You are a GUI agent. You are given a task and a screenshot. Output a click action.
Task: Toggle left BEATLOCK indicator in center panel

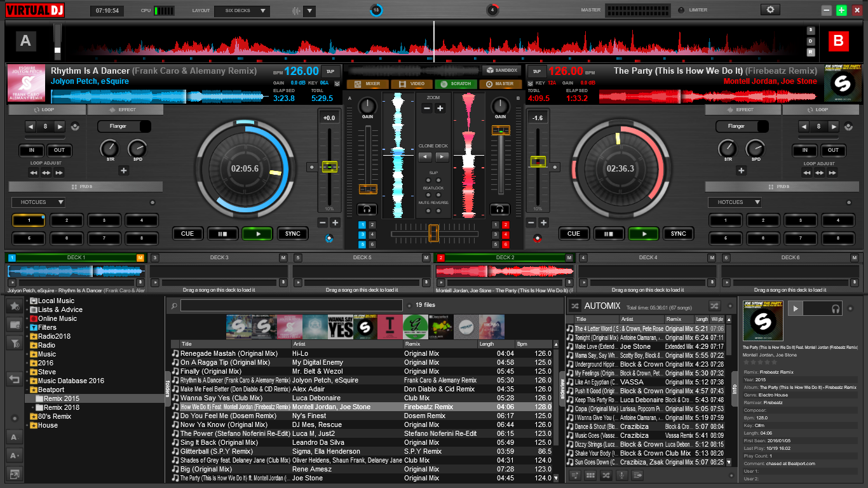click(x=428, y=195)
